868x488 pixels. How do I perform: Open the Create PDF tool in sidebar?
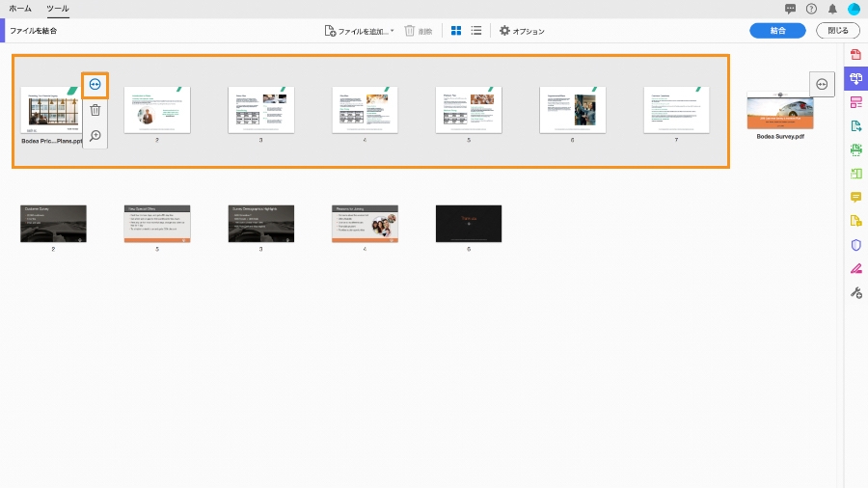(x=855, y=54)
